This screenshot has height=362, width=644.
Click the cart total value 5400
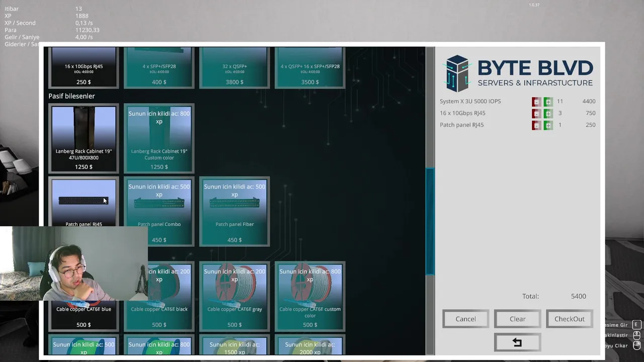pos(578,296)
